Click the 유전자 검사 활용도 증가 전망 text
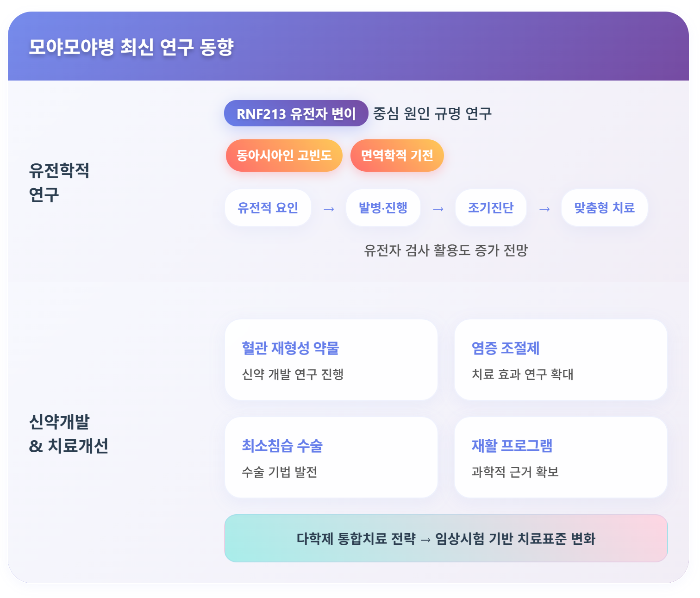 [446, 250]
